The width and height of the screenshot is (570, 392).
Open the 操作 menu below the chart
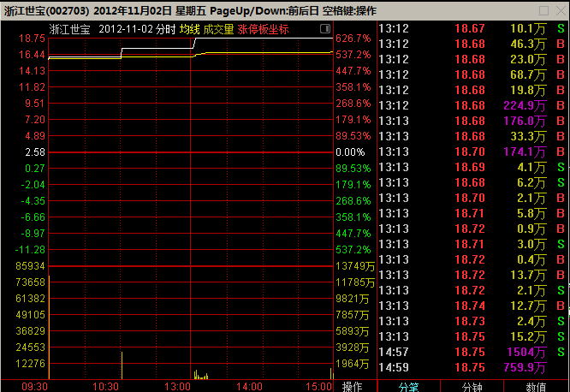pos(353,386)
